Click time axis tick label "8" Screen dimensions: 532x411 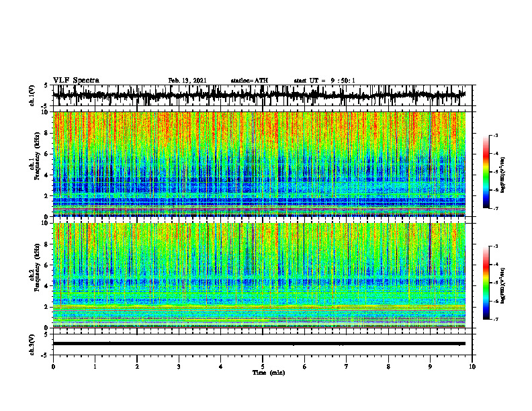(x=388, y=367)
